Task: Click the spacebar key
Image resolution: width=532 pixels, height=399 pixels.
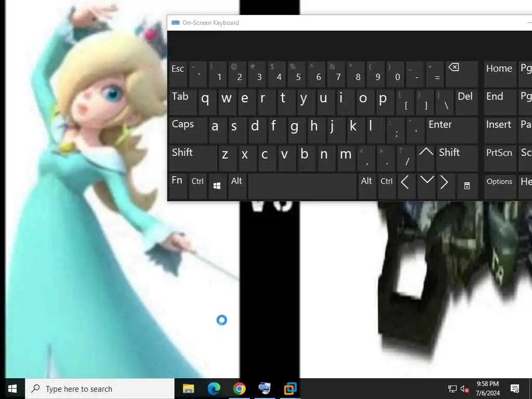Action: (302, 186)
